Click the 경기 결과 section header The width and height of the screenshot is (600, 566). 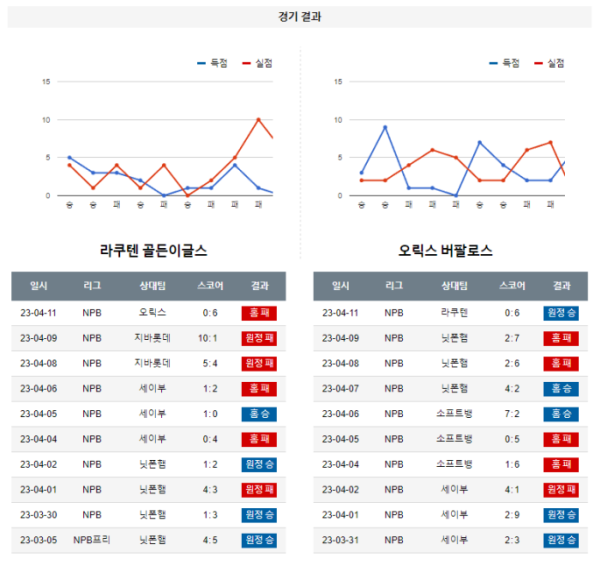300,17
